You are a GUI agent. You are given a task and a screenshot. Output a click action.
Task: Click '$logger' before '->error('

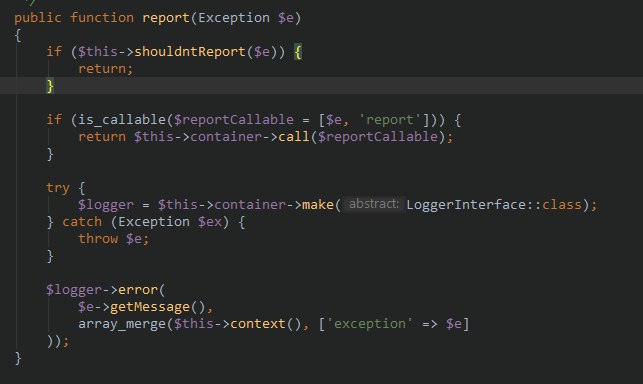(x=74, y=290)
